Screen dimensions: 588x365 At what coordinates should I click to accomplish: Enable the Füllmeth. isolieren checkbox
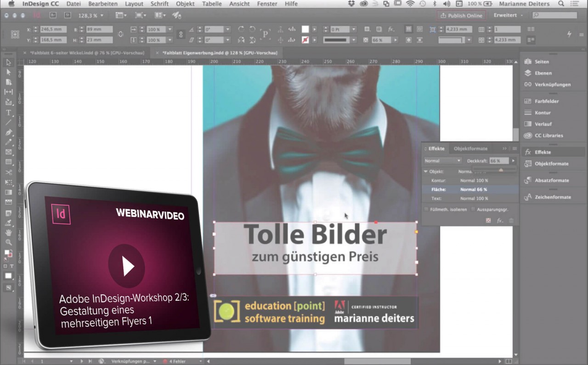tap(427, 209)
